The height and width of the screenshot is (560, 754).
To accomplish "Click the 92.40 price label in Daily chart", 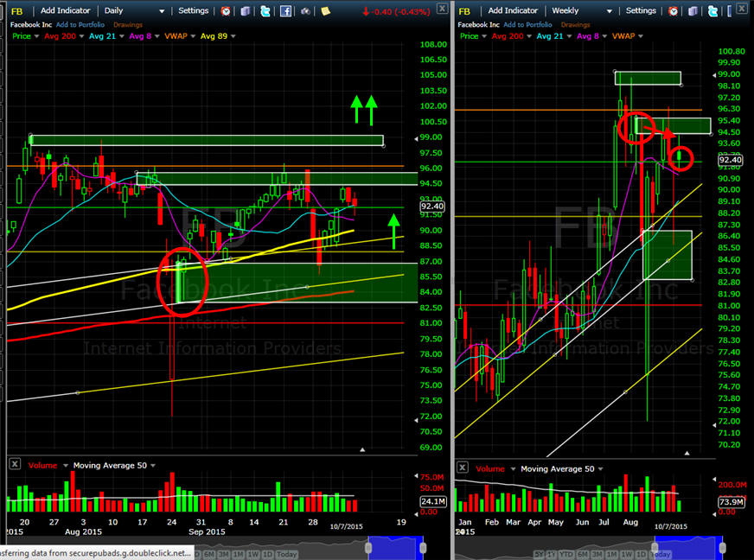I will (432, 207).
